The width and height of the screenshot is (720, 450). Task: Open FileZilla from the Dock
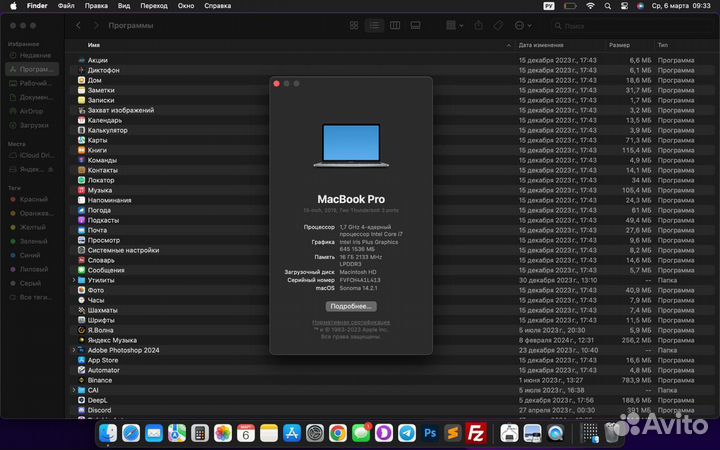pyautogui.click(x=476, y=433)
